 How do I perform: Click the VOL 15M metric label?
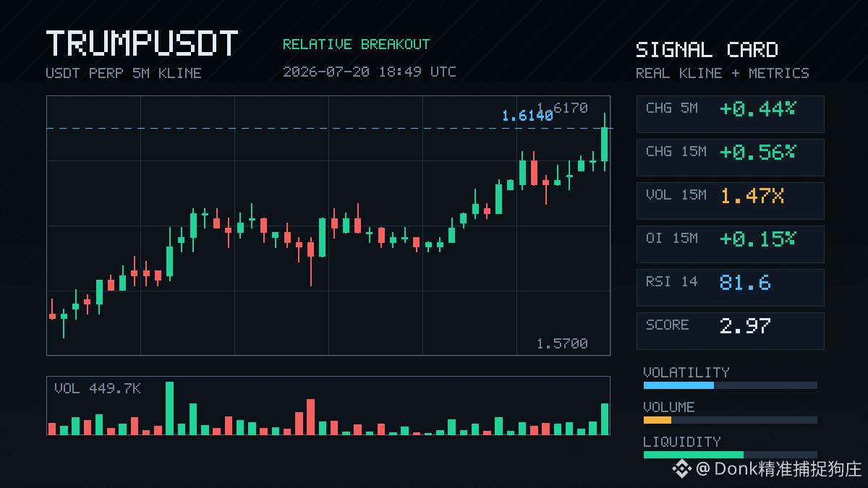point(676,194)
